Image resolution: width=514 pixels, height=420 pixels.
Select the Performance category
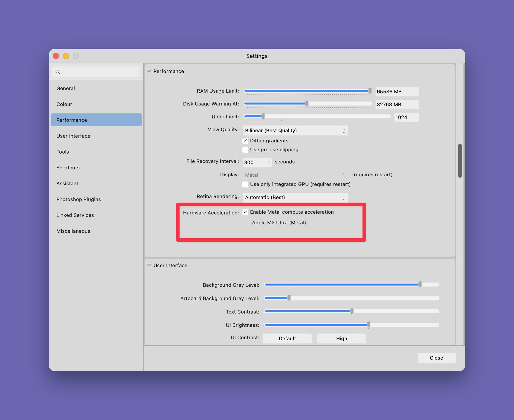(96, 120)
